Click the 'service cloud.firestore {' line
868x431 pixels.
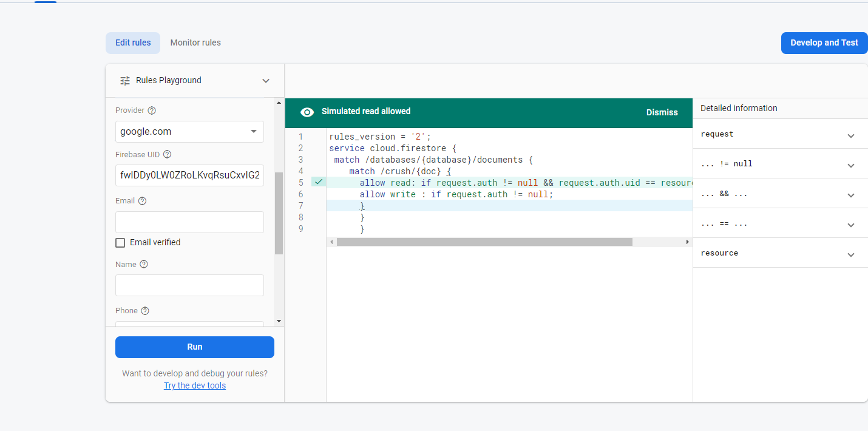click(392, 148)
